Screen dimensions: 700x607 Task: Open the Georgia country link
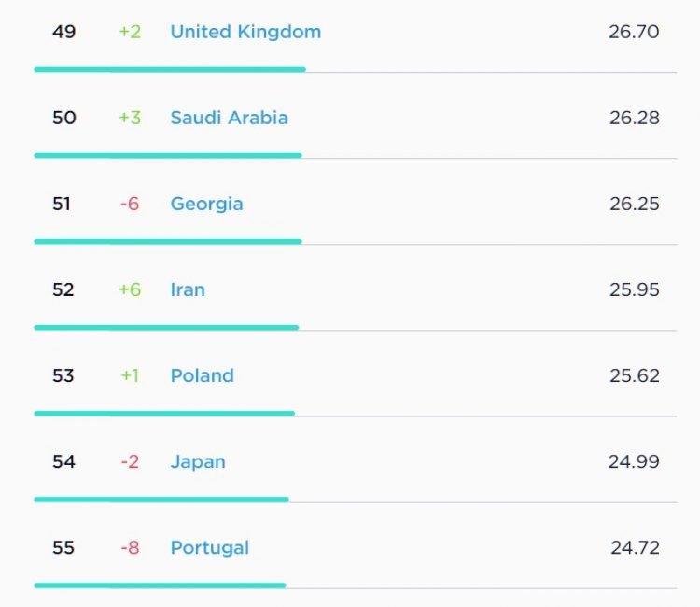[206, 205]
